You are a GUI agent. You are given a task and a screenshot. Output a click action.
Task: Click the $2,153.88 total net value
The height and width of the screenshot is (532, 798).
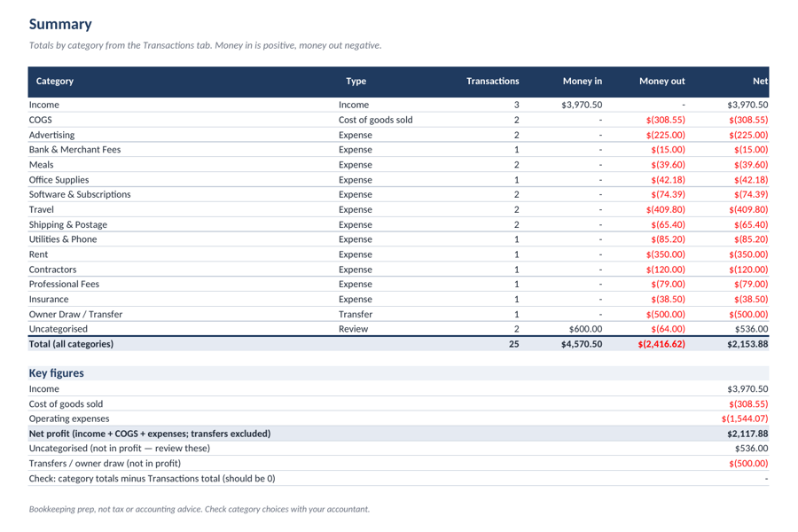tap(747, 344)
